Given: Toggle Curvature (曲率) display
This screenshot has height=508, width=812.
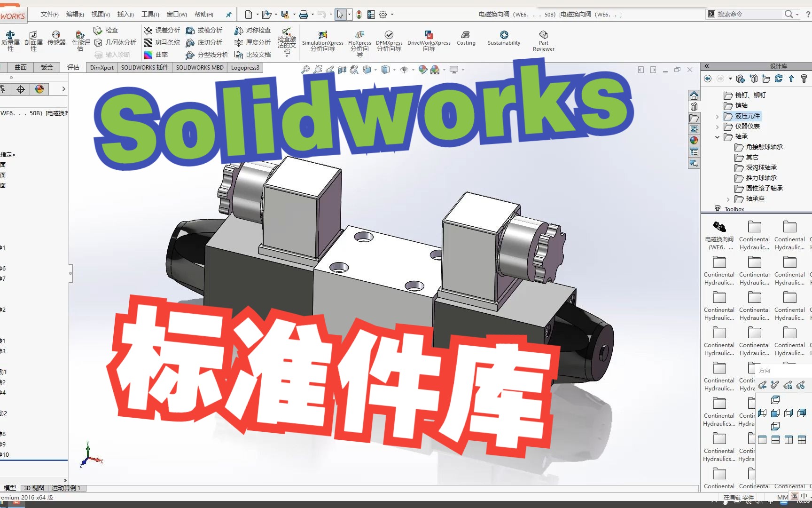Looking at the screenshot, I should (156, 55).
